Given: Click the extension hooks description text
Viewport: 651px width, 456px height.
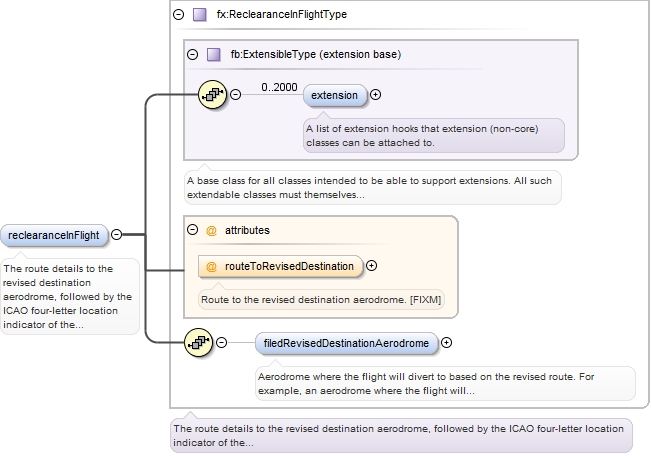Looking at the screenshot, I should [432, 135].
